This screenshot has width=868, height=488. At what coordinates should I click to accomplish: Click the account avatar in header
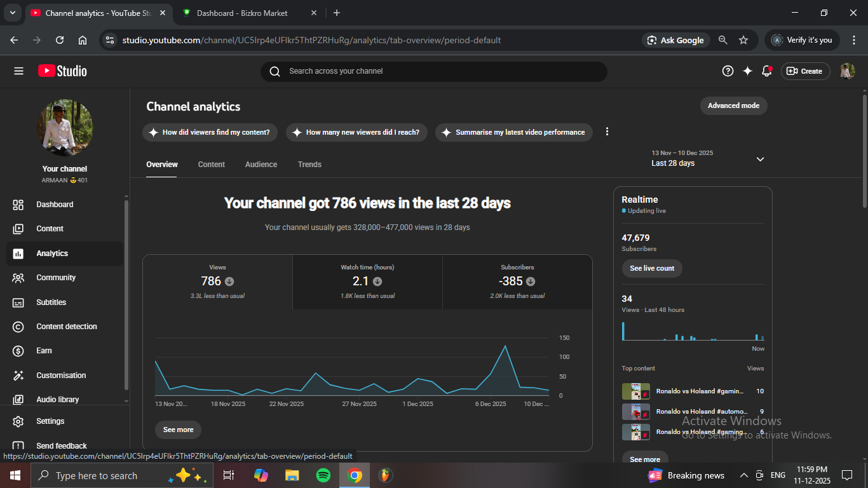[x=847, y=71]
